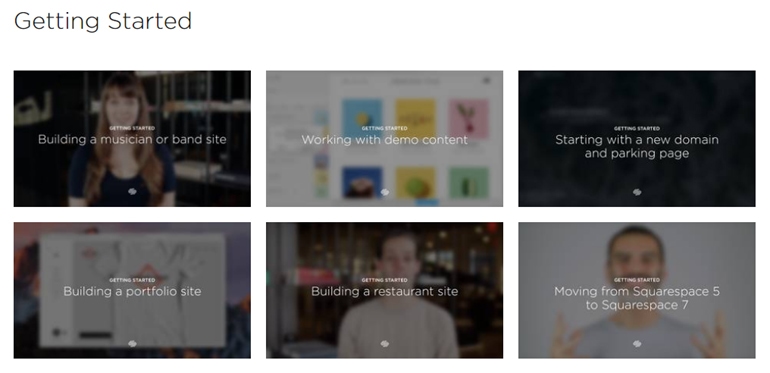This screenshot has height=373, width=770.
Task: Open the musician or band site video thumbnail
Action: [x=132, y=138]
